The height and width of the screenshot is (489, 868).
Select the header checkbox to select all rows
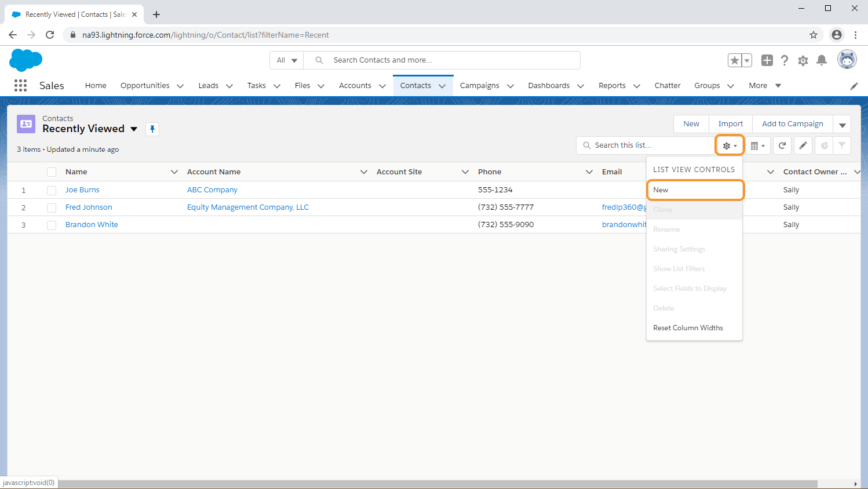tap(51, 171)
